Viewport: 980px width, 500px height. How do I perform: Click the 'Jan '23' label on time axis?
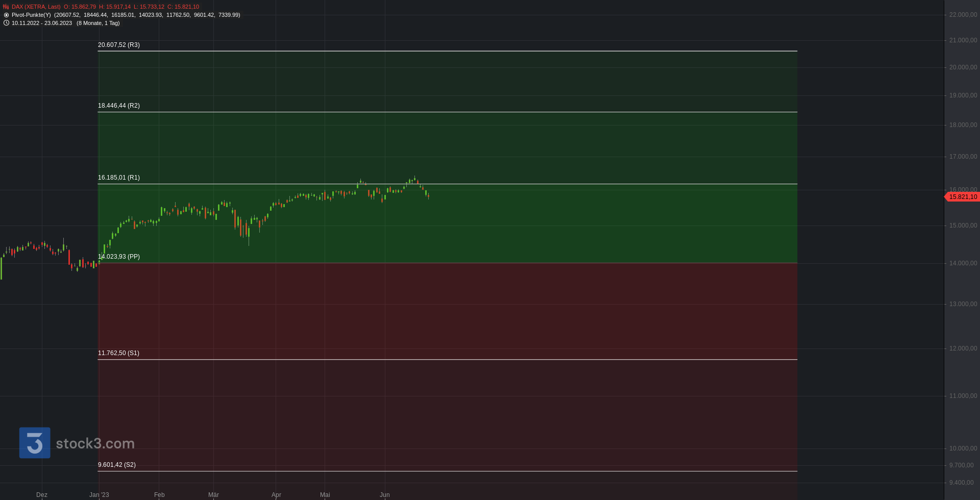[x=99, y=495]
